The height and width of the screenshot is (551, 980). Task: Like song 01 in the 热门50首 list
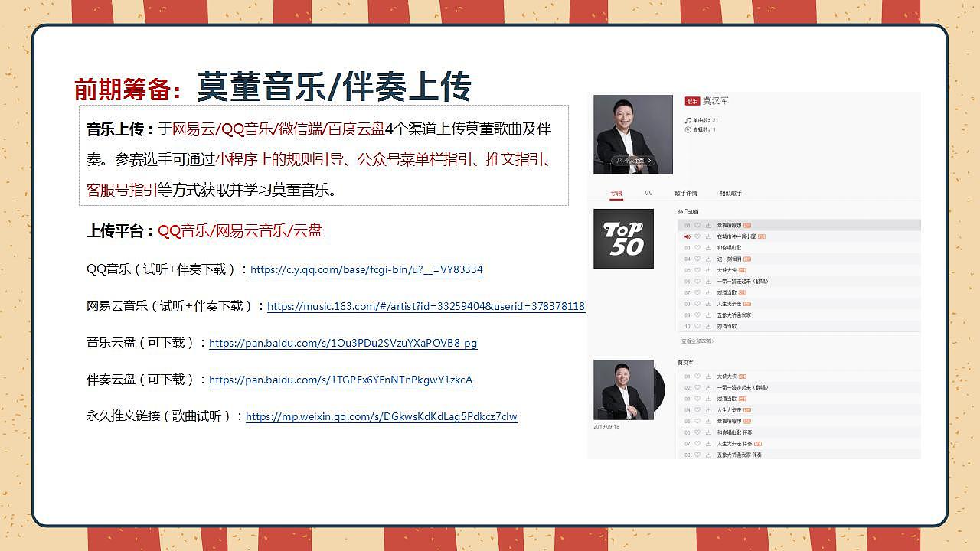pos(697,225)
